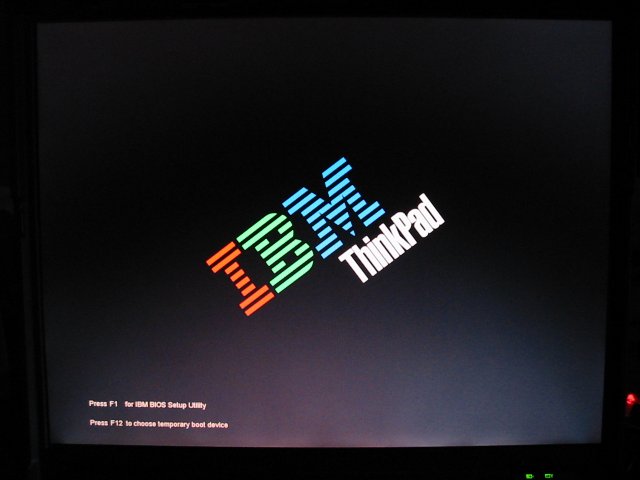The height and width of the screenshot is (480, 640).
Task: Click the word "F12" in the second prompt
Action: click(116, 424)
